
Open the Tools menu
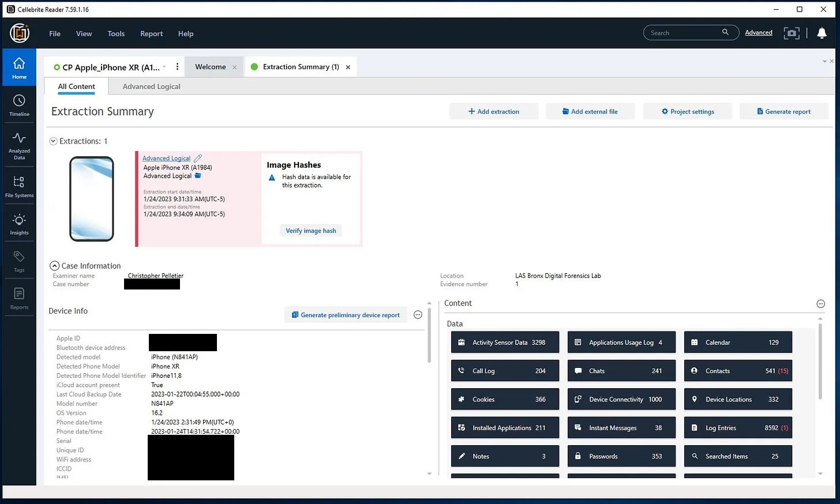click(116, 33)
